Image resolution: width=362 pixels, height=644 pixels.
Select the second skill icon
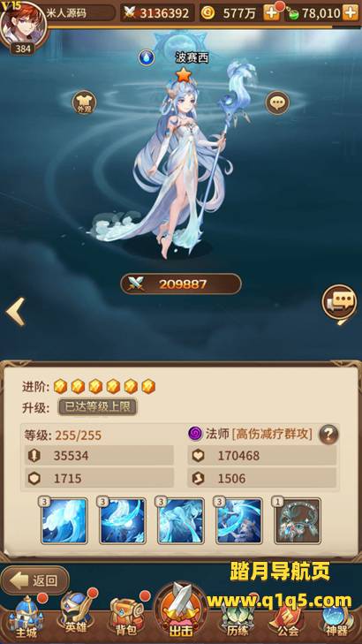pyautogui.click(x=123, y=521)
